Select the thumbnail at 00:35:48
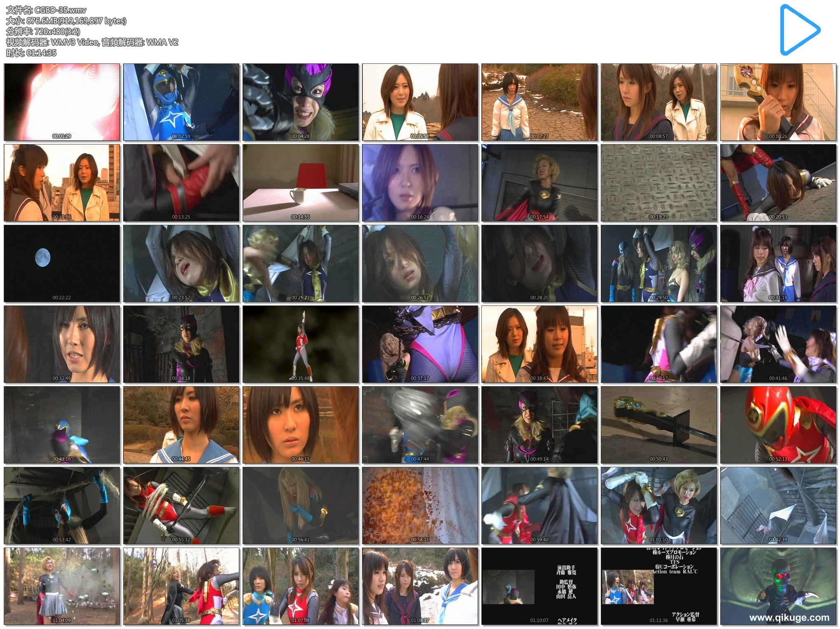The width and height of the screenshot is (840, 629). (x=301, y=344)
